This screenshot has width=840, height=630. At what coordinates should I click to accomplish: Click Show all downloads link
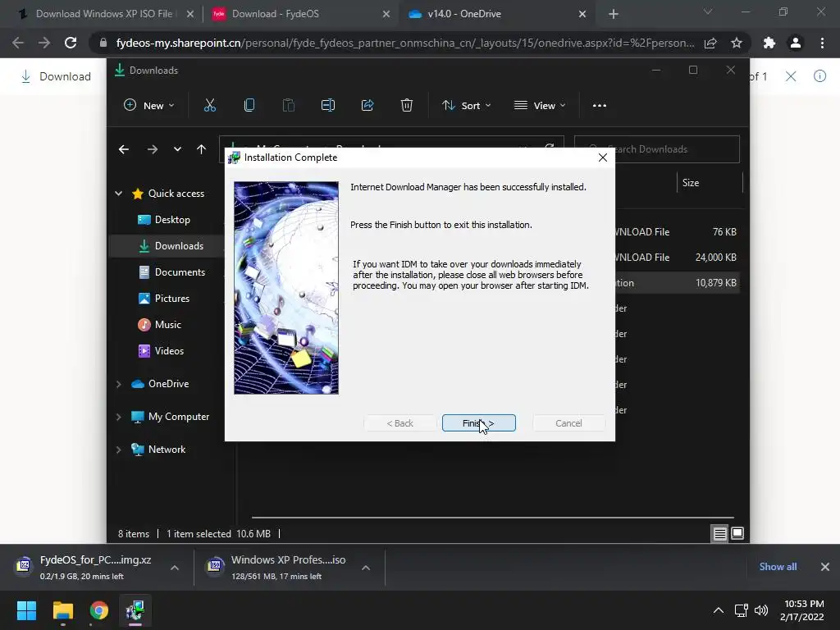[778, 567]
